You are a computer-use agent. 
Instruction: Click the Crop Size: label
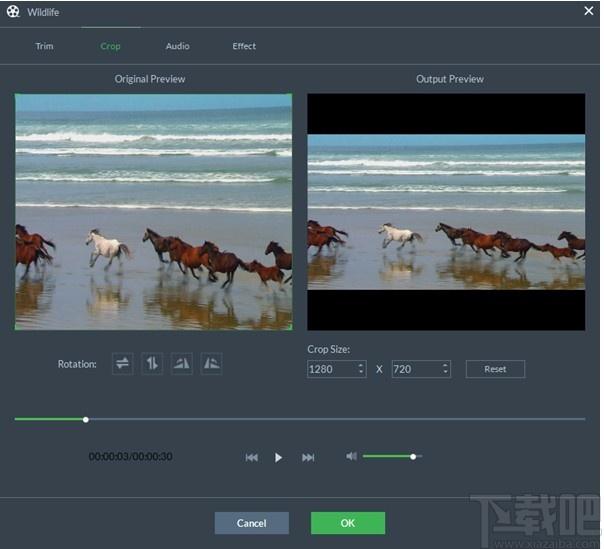tap(329, 349)
